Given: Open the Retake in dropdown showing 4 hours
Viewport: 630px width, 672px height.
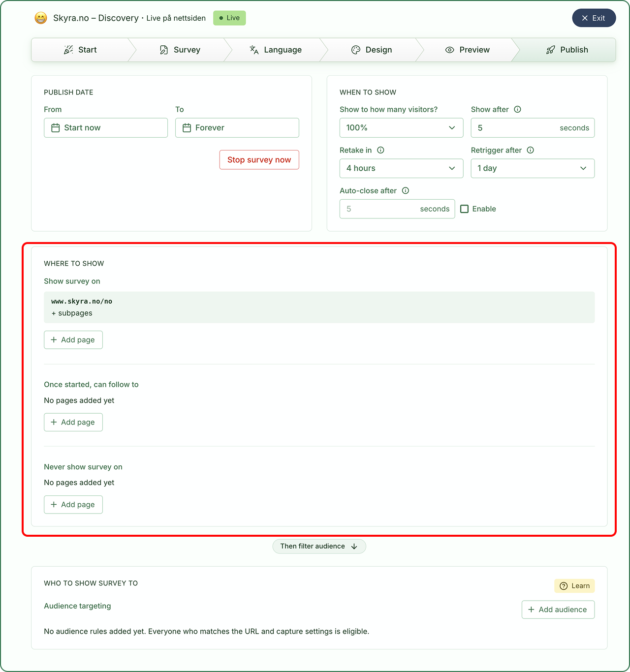Looking at the screenshot, I should click(x=401, y=168).
